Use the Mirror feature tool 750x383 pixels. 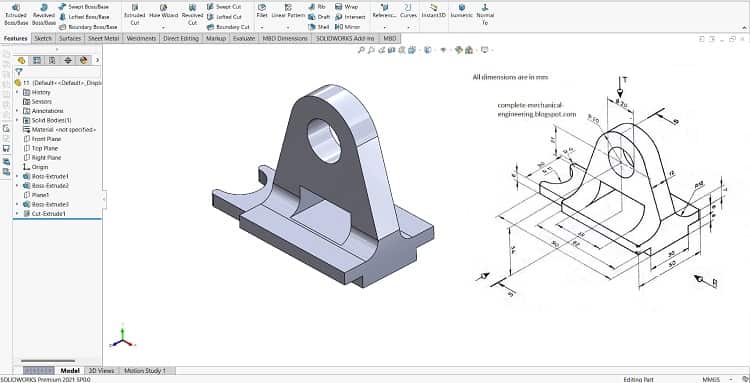pos(348,27)
